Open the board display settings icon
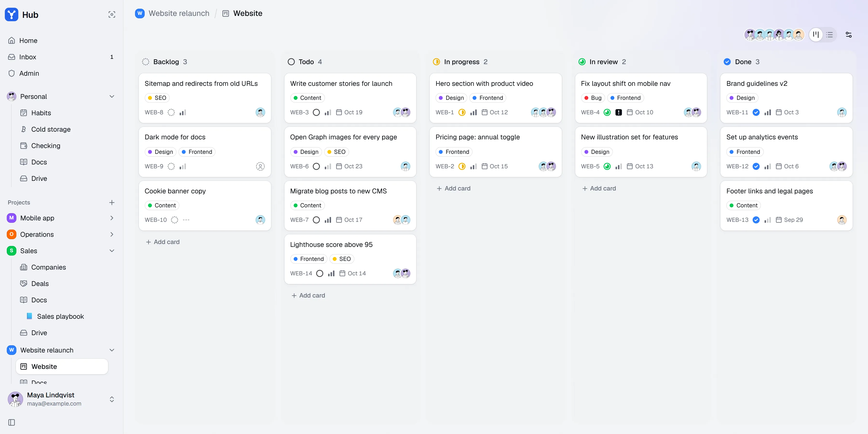The height and width of the screenshot is (434, 868). pyautogui.click(x=848, y=35)
